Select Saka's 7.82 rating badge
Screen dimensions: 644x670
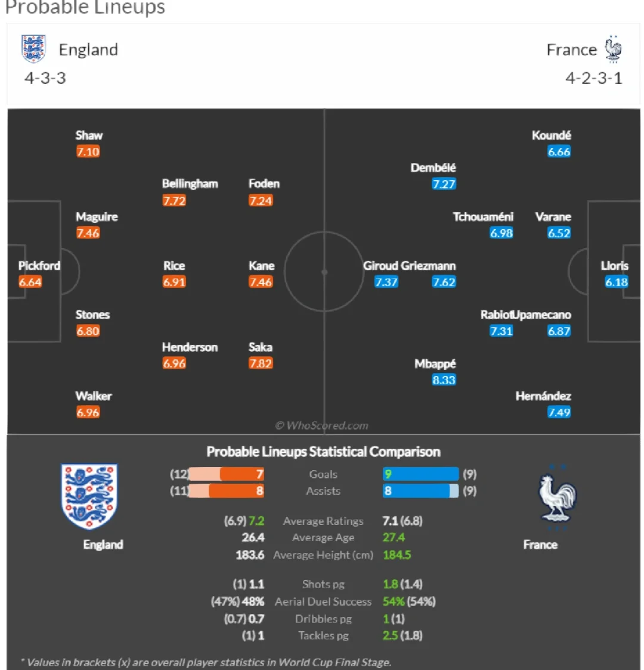coord(261,363)
